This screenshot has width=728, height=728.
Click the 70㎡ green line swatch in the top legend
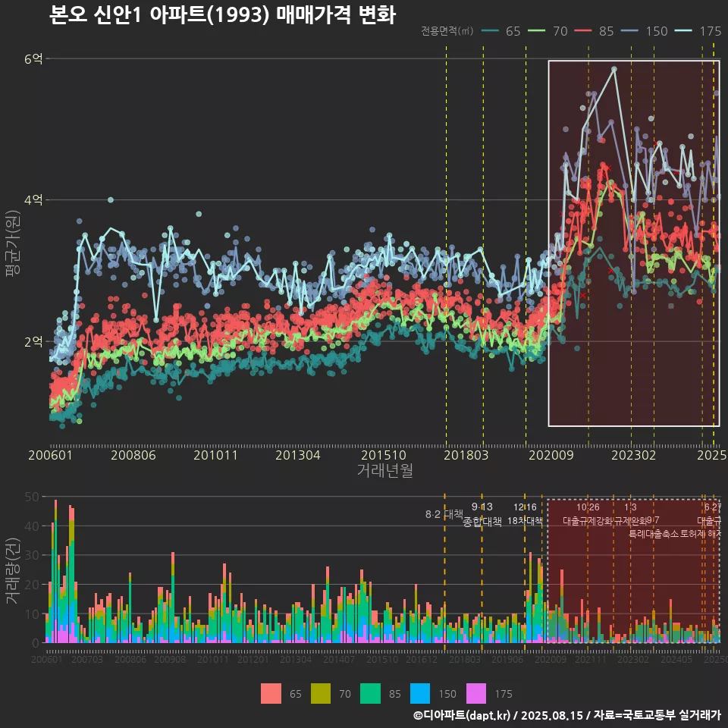(537, 31)
